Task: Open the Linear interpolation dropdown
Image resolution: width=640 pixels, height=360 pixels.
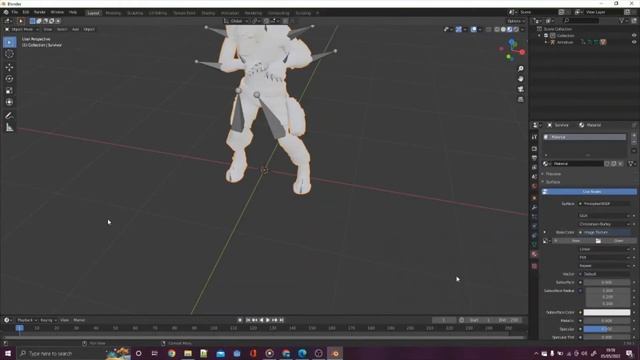Action: click(x=604, y=249)
